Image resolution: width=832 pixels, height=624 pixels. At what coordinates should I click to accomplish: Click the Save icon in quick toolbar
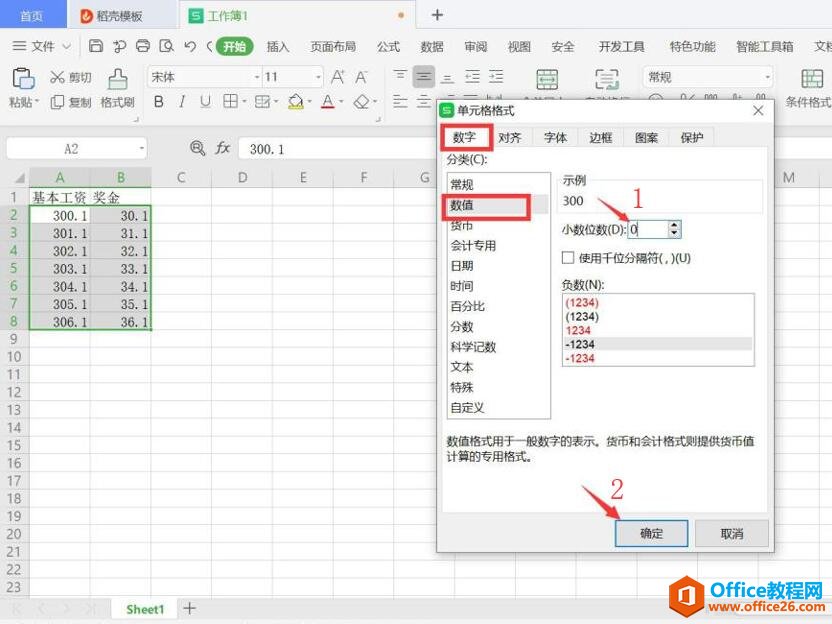point(96,46)
